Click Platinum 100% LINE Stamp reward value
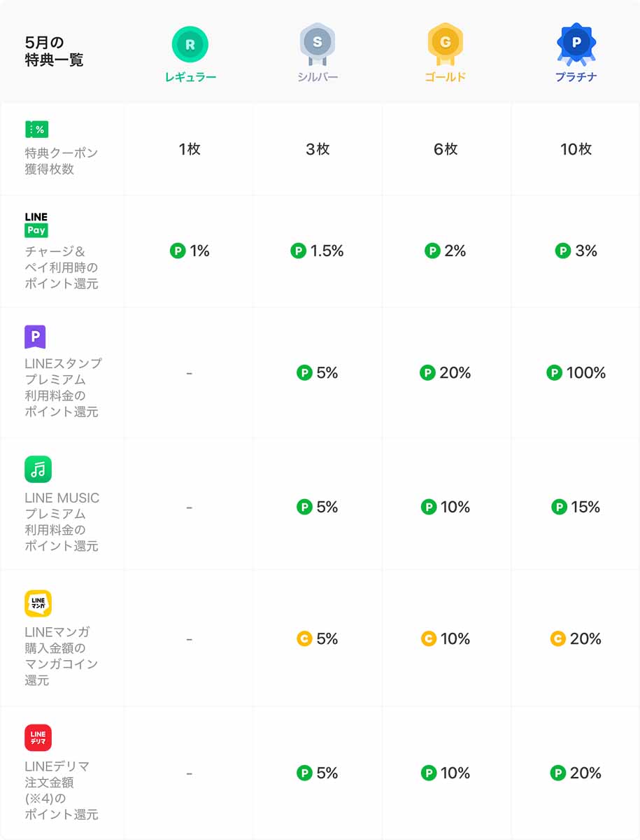 pyautogui.click(x=576, y=373)
